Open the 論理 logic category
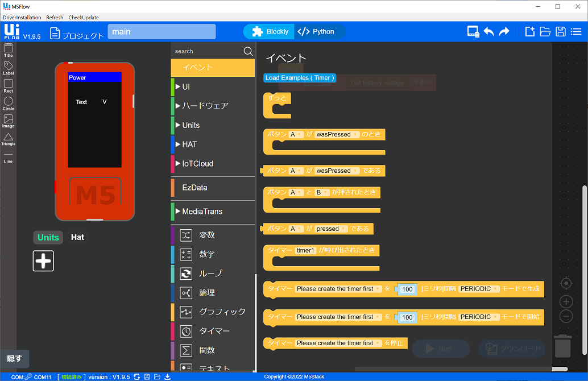 click(213, 292)
